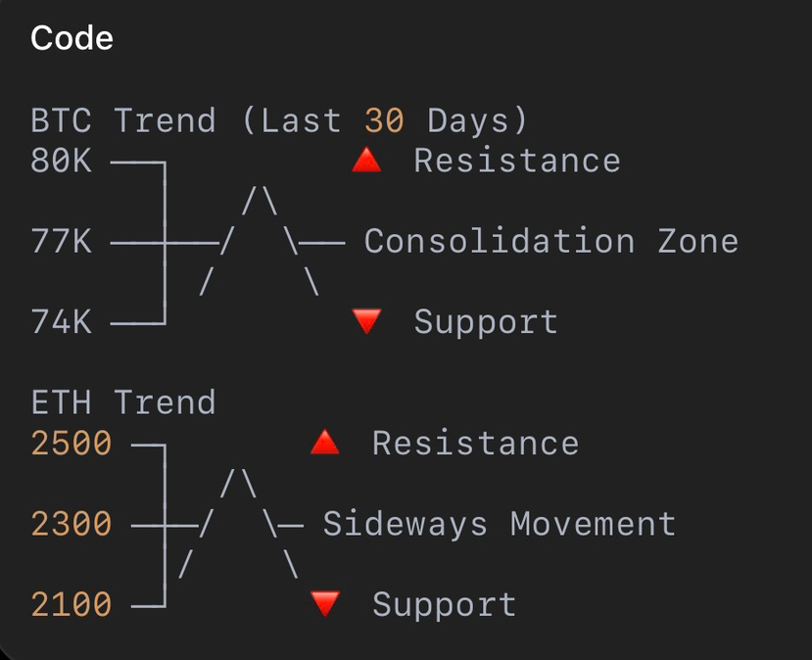Click the red up triangle beside ETH Resistance
Image resolution: width=812 pixels, height=660 pixels.
325,443
